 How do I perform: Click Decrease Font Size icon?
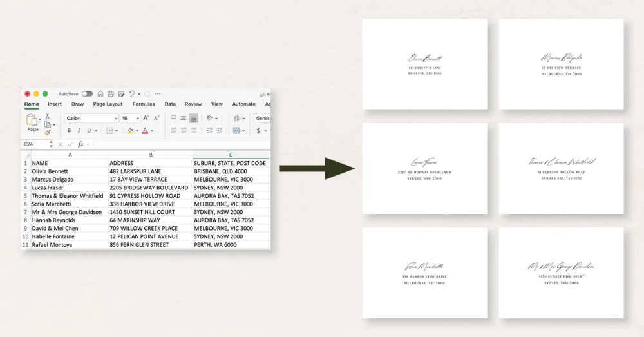156,118
